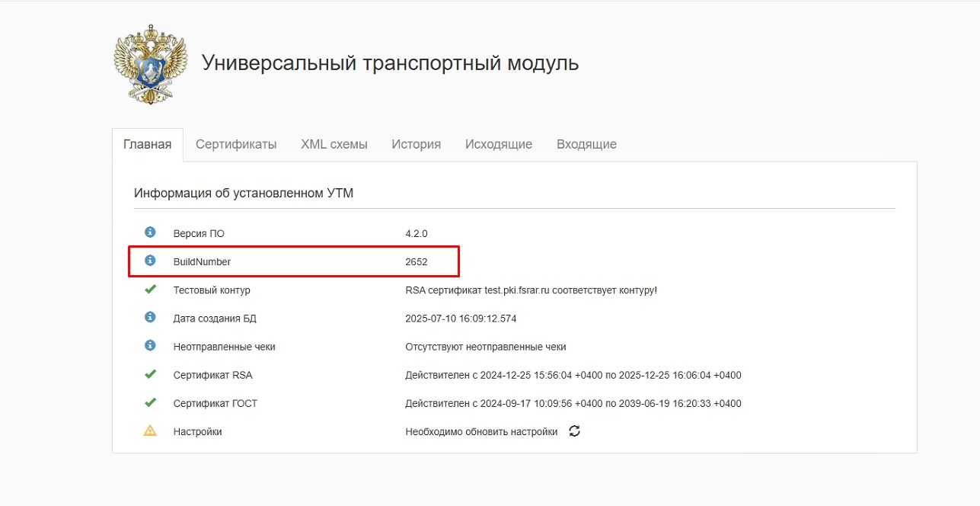Click text RSA сертификат test.pki.fsrar.ru соответствует контуру!
Image resolution: width=980 pixels, height=506 pixels.
tap(531, 290)
